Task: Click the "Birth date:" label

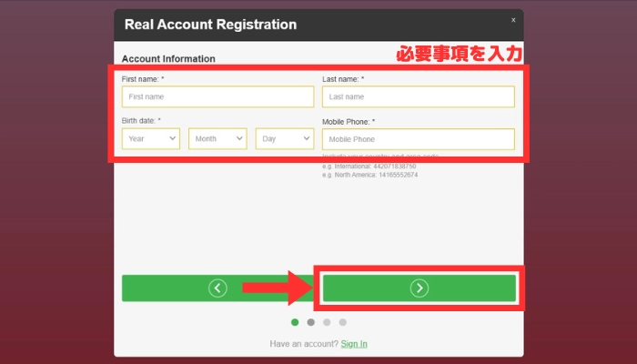Action: [x=141, y=120]
